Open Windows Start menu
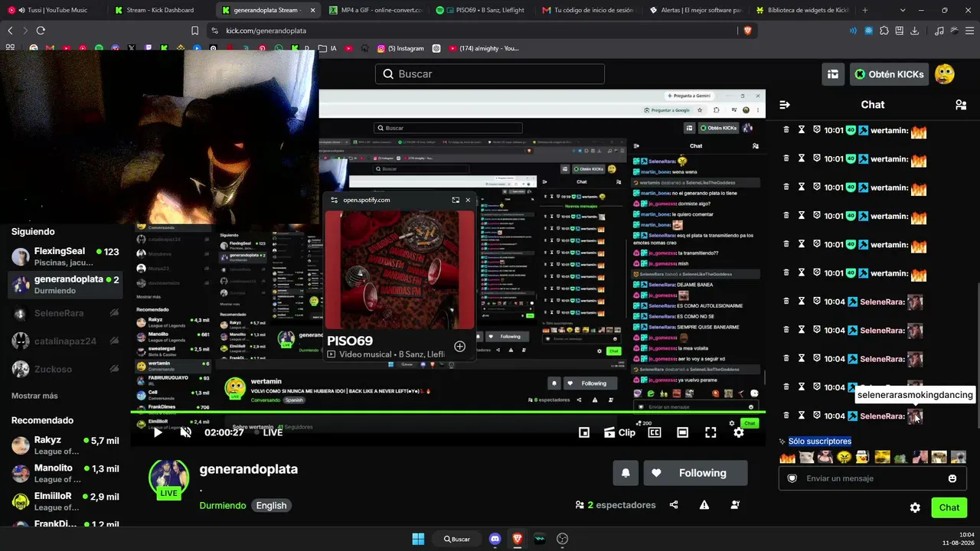 coord(418,539)
